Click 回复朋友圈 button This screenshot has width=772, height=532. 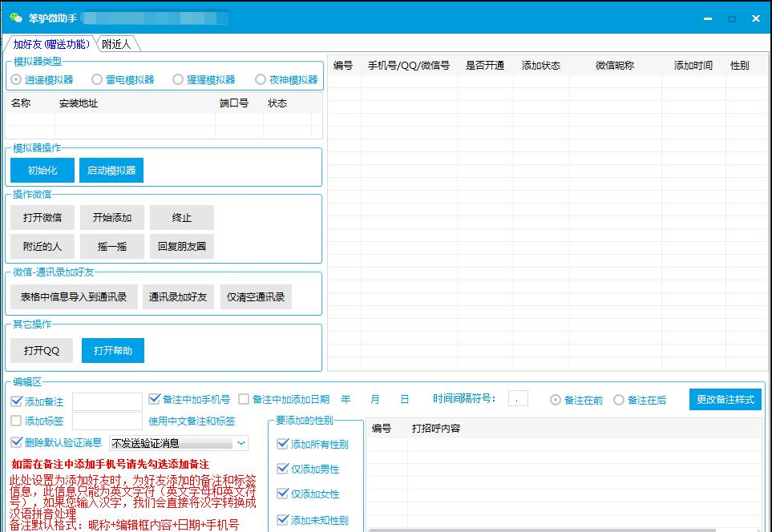[182, 246]
